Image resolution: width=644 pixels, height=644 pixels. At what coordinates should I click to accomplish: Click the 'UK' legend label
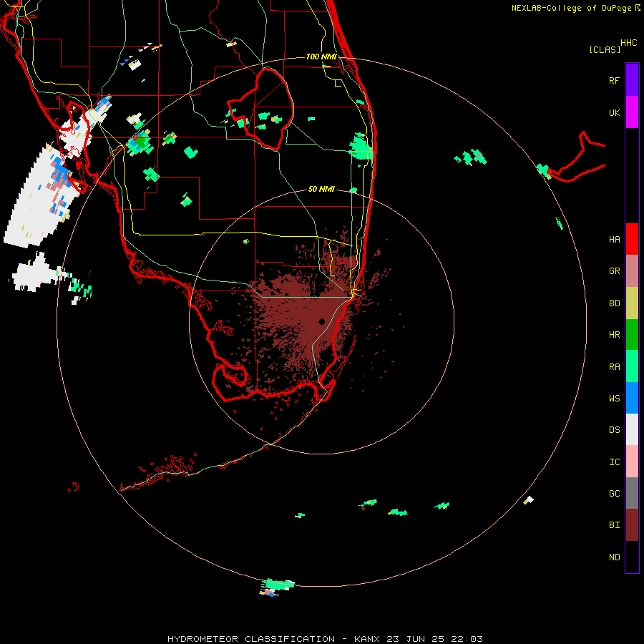[x=614, y=112]
